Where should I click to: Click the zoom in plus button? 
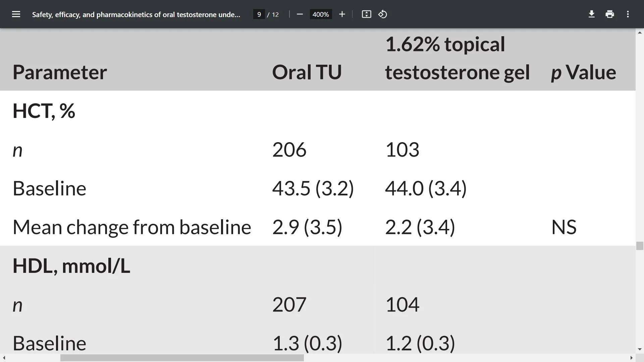(x=342, y=14)
